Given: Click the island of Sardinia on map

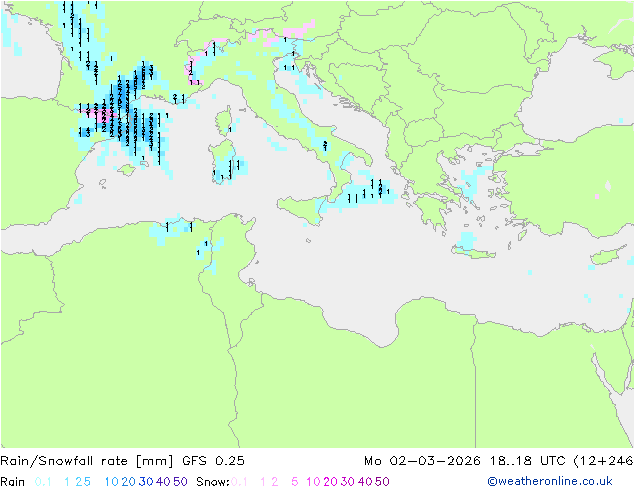Looking at the screenshot, I should [x=222, y=162].
